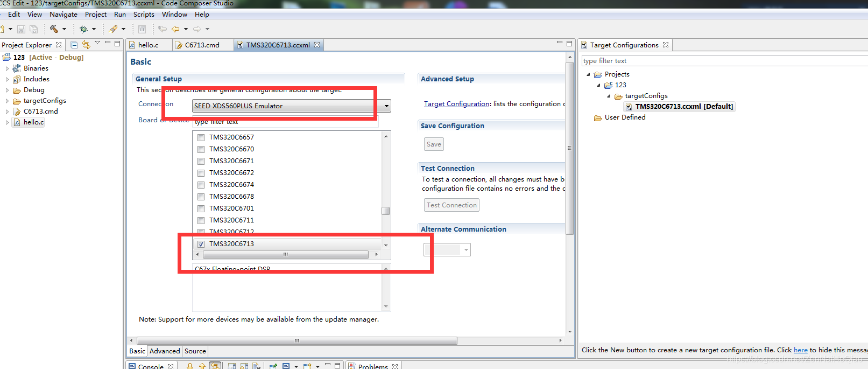Click the Forward navigation arrow icon
Image resolution: width=868 pixels, height=369 pixels.
coord(197,29)
